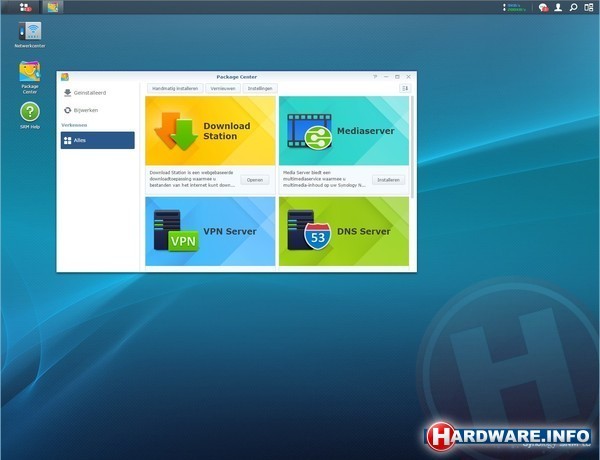The image size is (600, 460).
Task: Open the VPN Server banner
Action: [x=210, y=231]
